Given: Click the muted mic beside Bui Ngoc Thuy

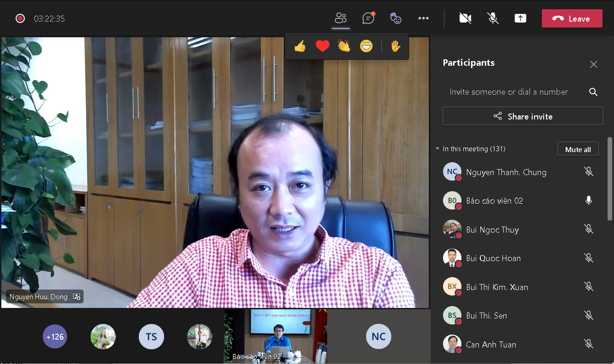Looking at the screenshot, I should [x=588, y=229].
